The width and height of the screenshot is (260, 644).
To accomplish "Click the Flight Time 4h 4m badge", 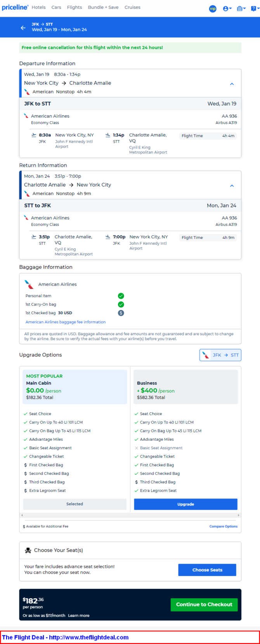I will 208,136.
